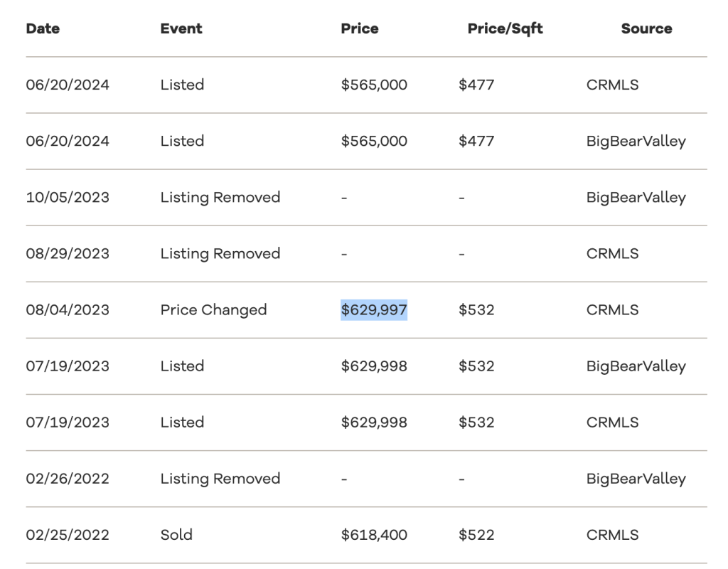Click the Date column header
The height and width of the screenshot is (569, 728).
point(43,29)
